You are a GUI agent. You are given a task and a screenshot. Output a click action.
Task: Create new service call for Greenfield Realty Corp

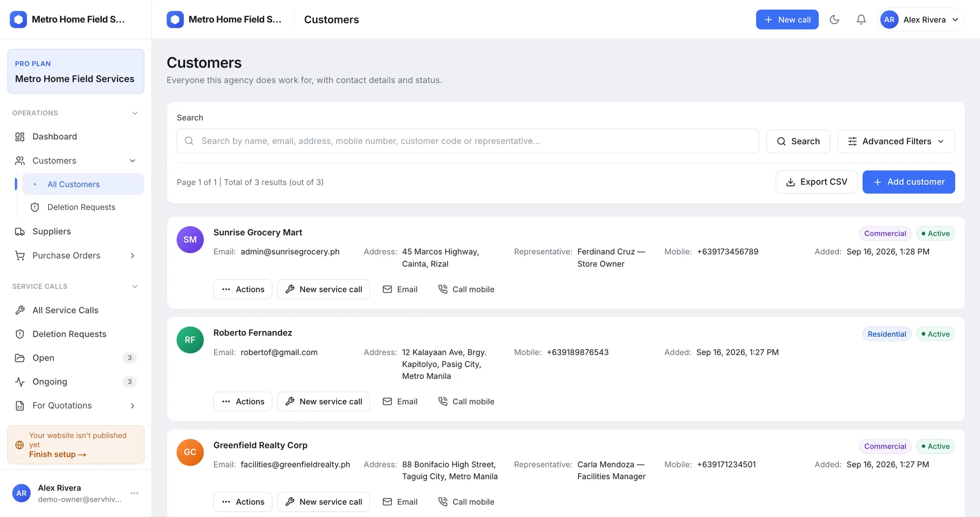point(323,502)
